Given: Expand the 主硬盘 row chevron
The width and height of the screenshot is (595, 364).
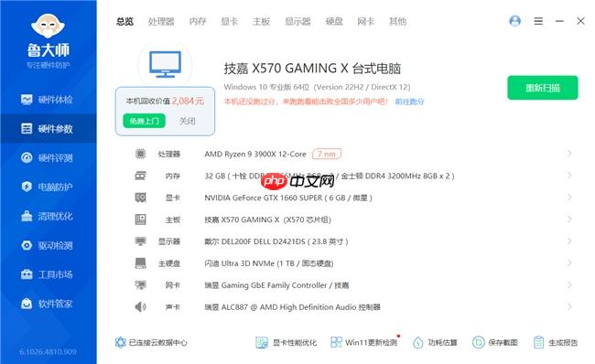Looking at the screenshot, I should (568, 263).
